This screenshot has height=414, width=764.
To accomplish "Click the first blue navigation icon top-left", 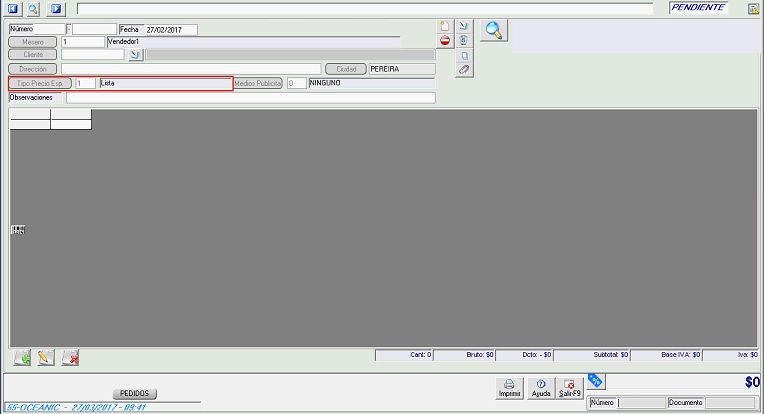I will [13, 8].
